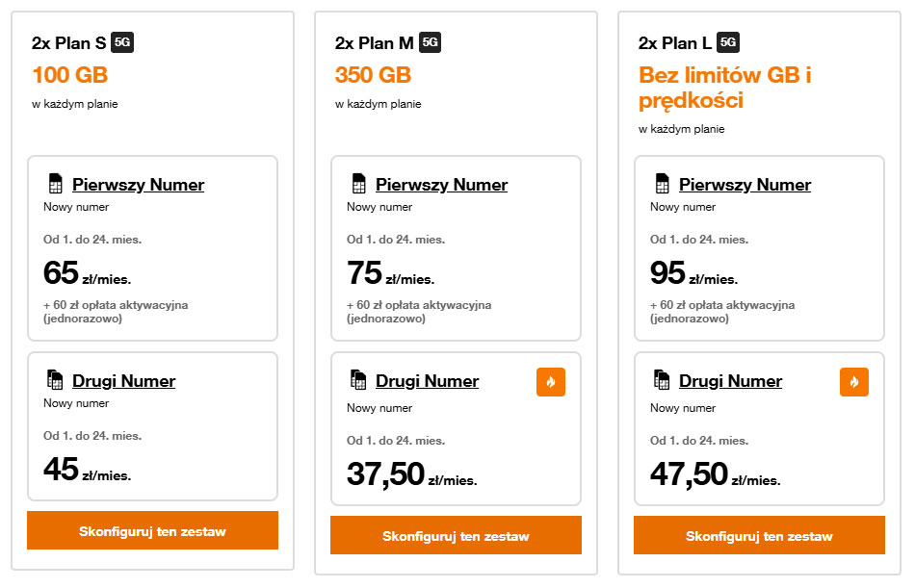Click the 5G badge next to Plan S
Screen dimensions: 915x588
pos(122,42)
